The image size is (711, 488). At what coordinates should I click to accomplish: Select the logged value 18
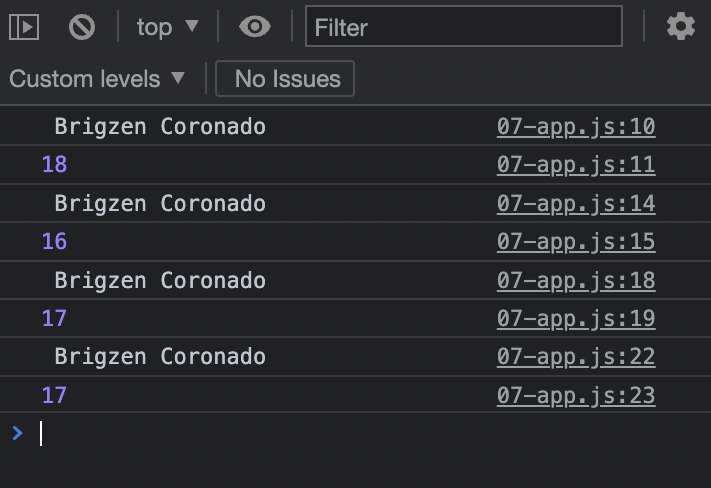(x=54, y=164)
